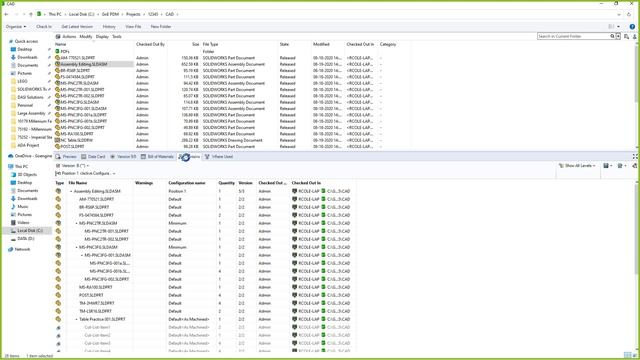The image size is (640, 360).
Task: Open the Modify menu
Action: [x=86, y=37]
